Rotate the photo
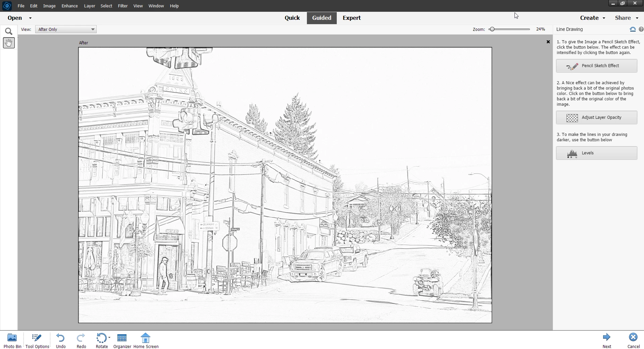Viewport: 644px width, 349px height. (x=101, y=341)
